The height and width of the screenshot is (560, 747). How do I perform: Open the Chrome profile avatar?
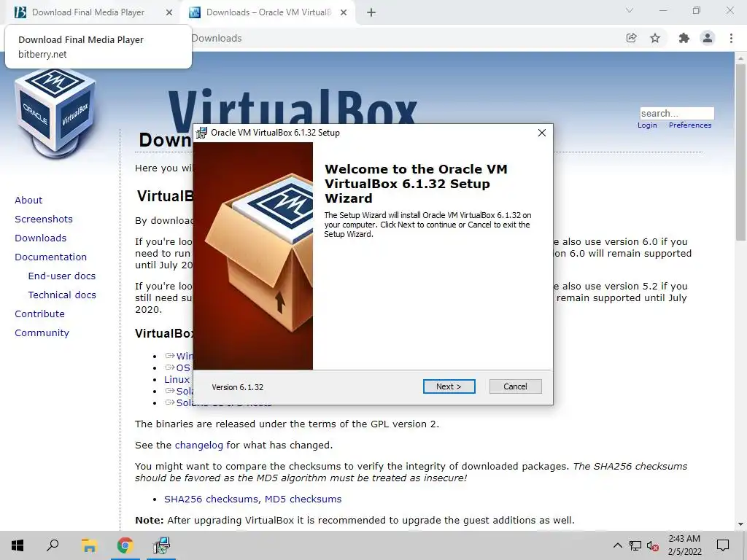[x=708, y=38]
